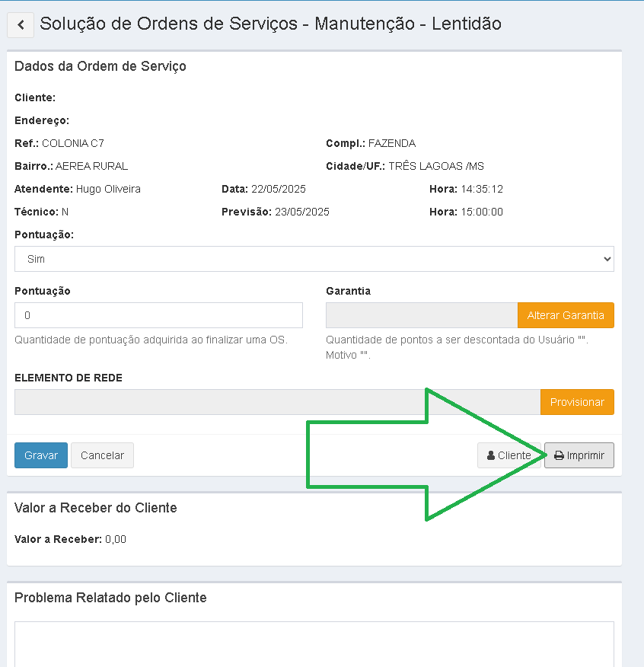Click the Cancelar button
This screenshot has width=644, height=667.
tap(102, 455)
